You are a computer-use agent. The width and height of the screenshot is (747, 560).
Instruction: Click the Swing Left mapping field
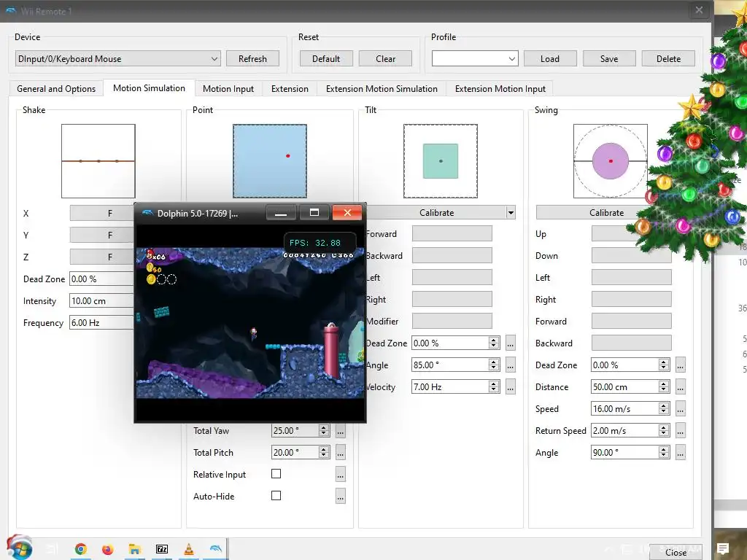click(632, 277)
